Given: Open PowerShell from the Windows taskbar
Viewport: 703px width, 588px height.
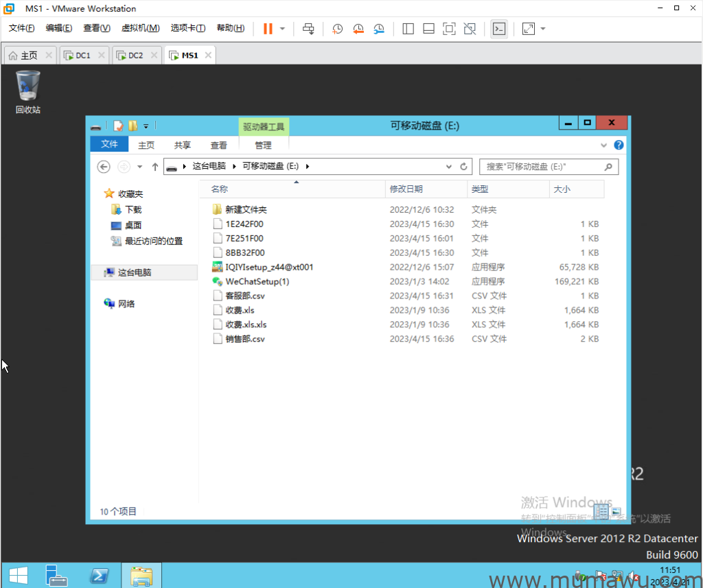Looking at the screenshot, I should (99, 575).
